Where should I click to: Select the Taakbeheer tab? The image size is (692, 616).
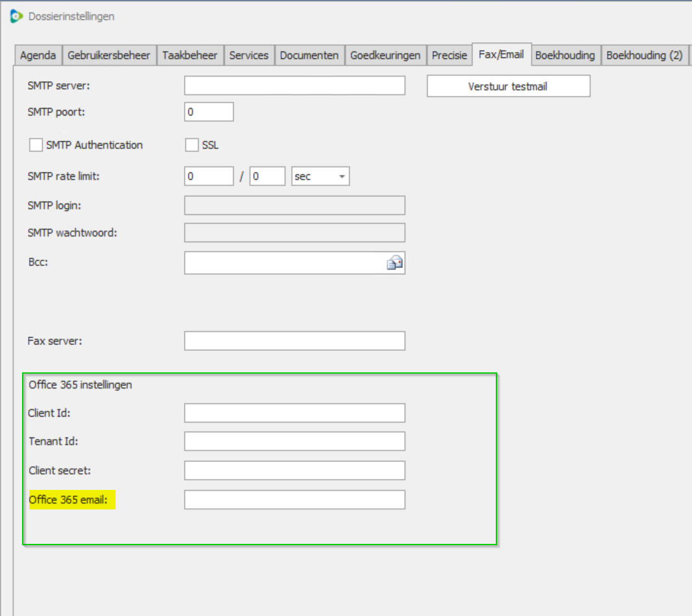(x=190, y=55)
